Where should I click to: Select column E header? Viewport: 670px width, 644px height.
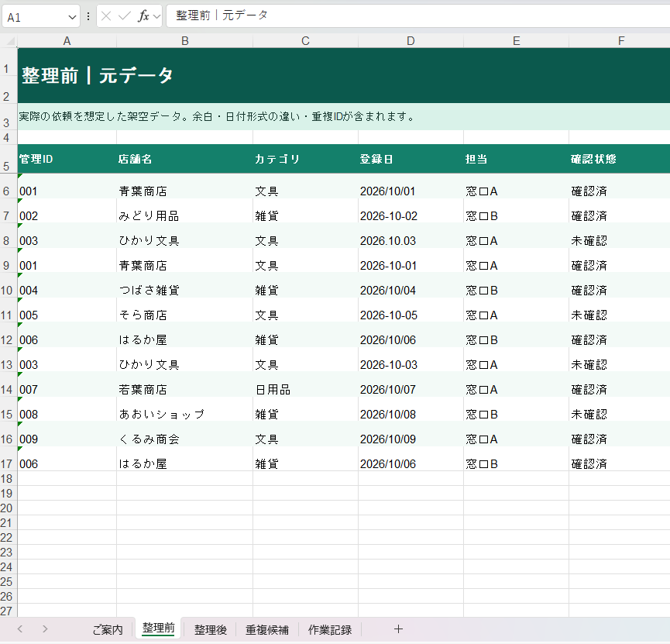pyautogui.click(x=516, y=41)
